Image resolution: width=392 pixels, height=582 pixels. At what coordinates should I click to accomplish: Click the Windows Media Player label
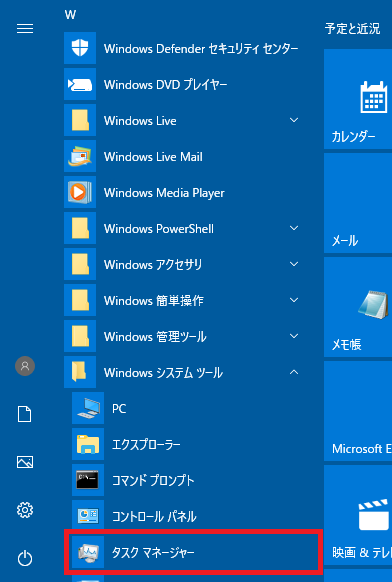(x=164, y=193)
